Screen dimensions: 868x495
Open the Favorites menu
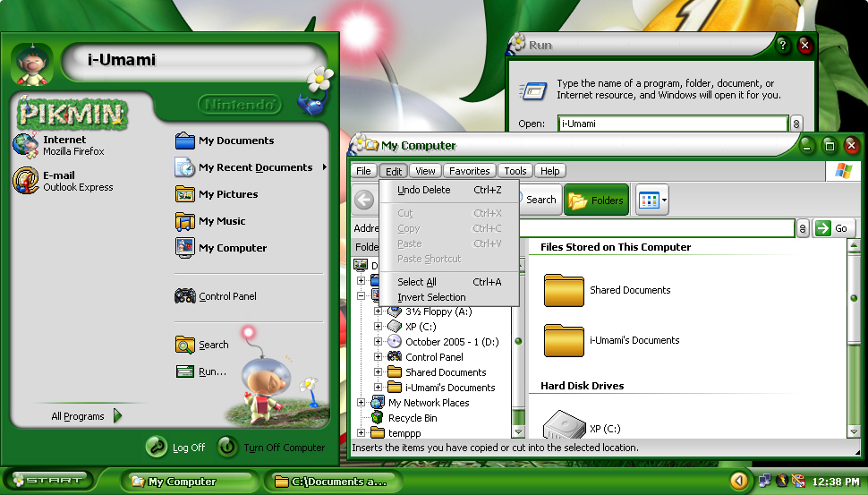470,171
